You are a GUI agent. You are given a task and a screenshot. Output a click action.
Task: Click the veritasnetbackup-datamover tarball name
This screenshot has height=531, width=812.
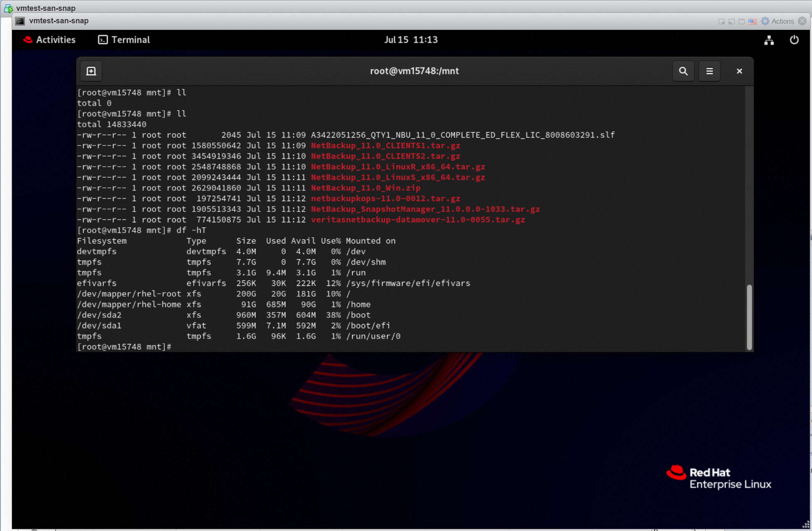coord(418,220)
